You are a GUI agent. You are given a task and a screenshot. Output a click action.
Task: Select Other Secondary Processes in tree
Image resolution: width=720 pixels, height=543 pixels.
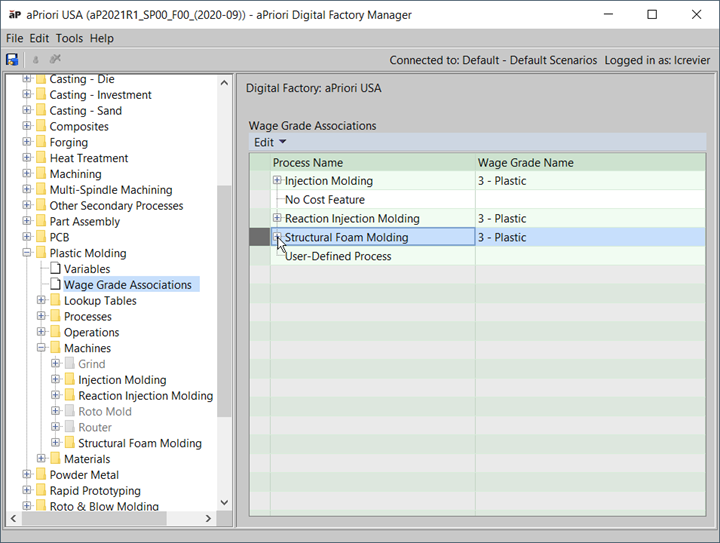click(116, 206)
